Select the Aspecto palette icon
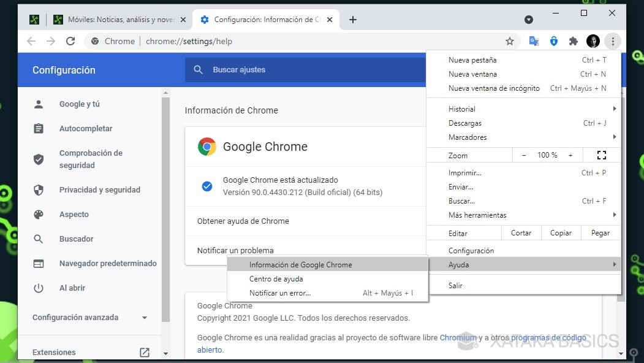Image resolution: width=644 pixels, height=363 pixels. [x=38, y=214]
